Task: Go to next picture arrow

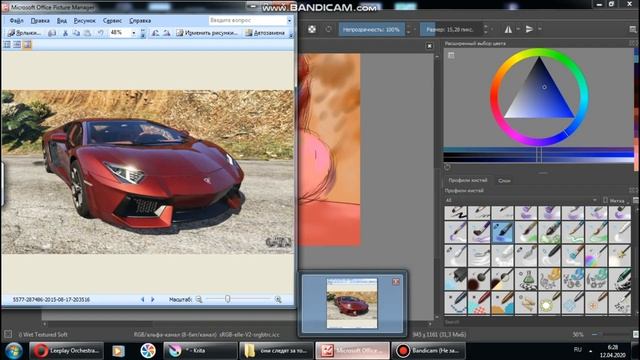Action: click(x=153, y=300)
